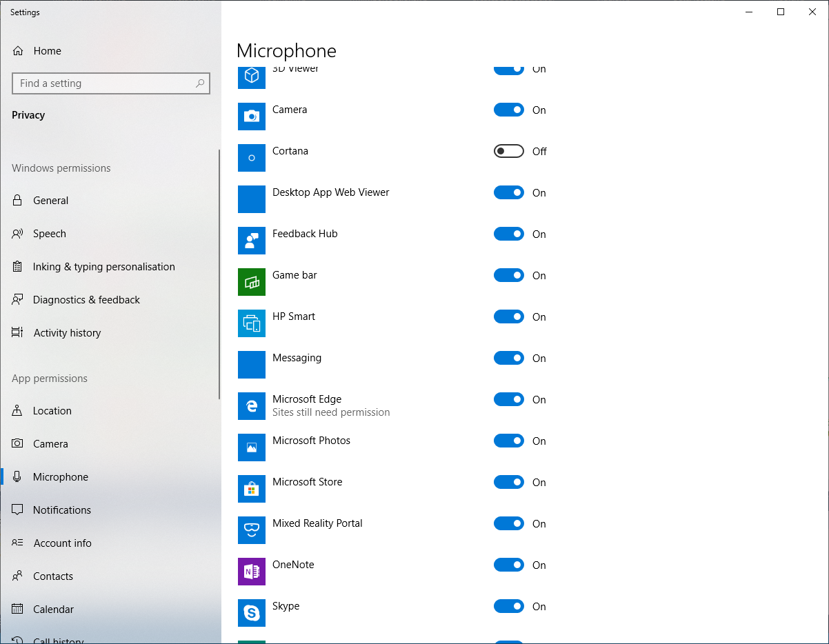Turn off Skype microphone toggle
Screen dimensions: 829x644
click(x=509, y=606)
